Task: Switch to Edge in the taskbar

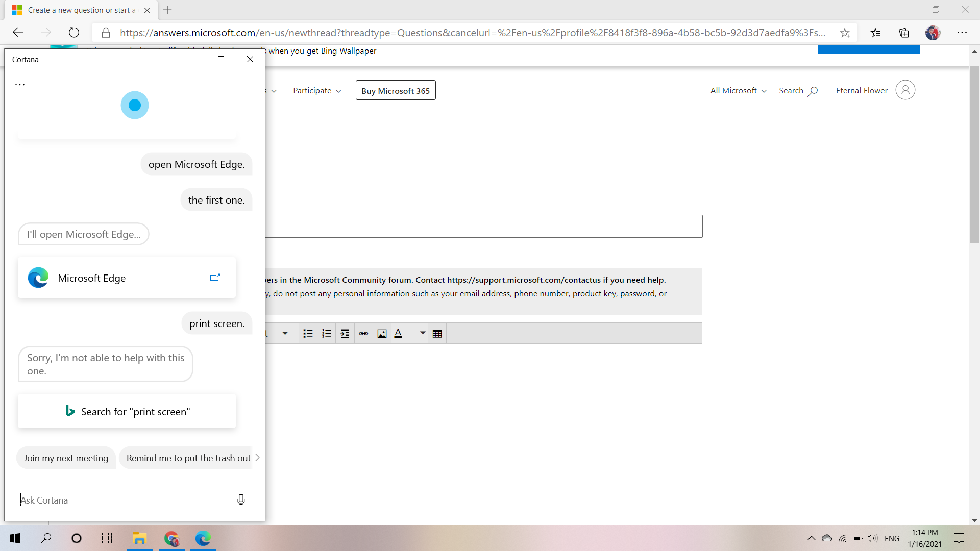Action: click(x=203, y=538)
